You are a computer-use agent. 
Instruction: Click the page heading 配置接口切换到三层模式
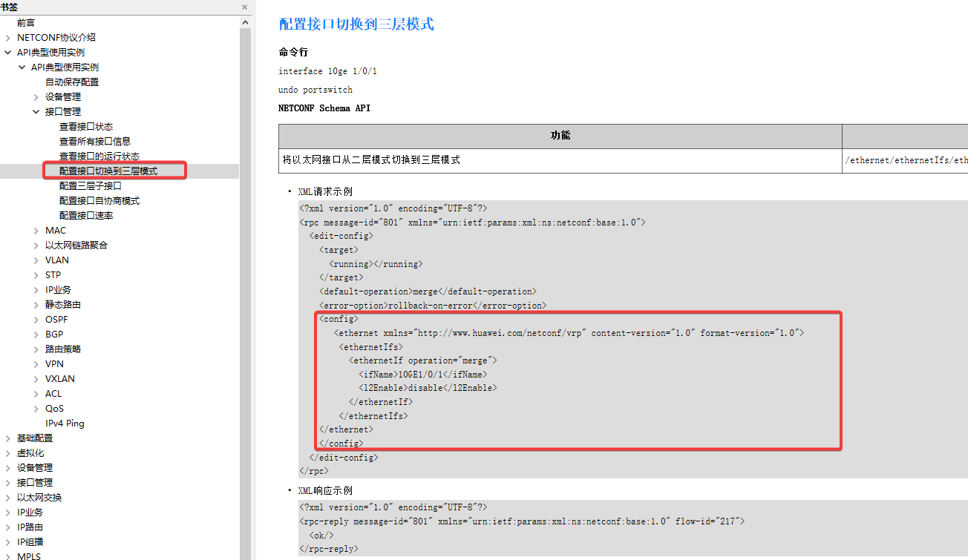(356, 24)
